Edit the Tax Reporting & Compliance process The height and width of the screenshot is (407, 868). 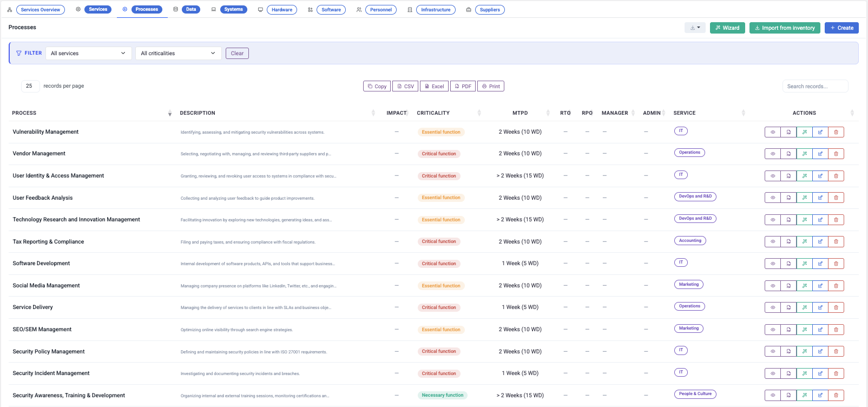[x=820, y=242]
